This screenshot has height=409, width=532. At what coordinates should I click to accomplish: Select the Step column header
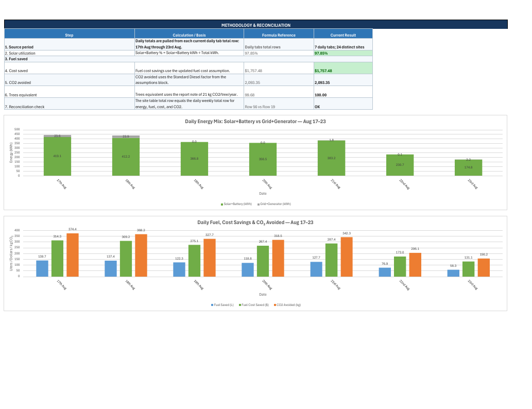(69, 33)
